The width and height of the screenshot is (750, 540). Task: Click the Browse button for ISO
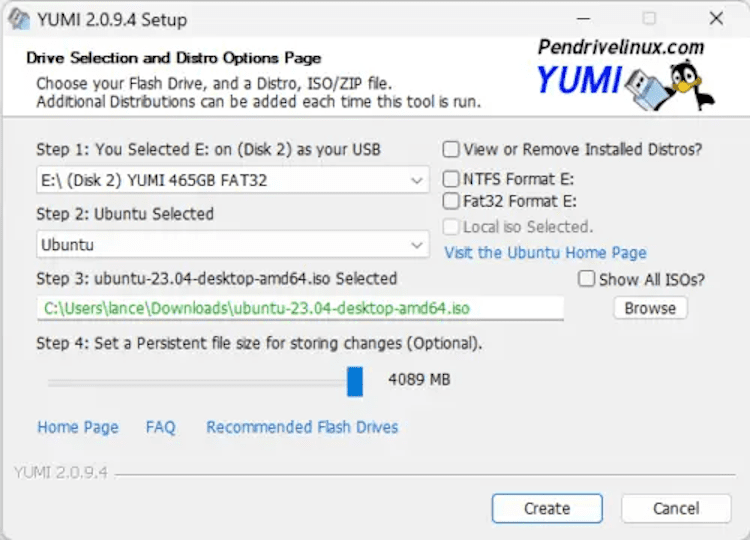pos(651,309)
